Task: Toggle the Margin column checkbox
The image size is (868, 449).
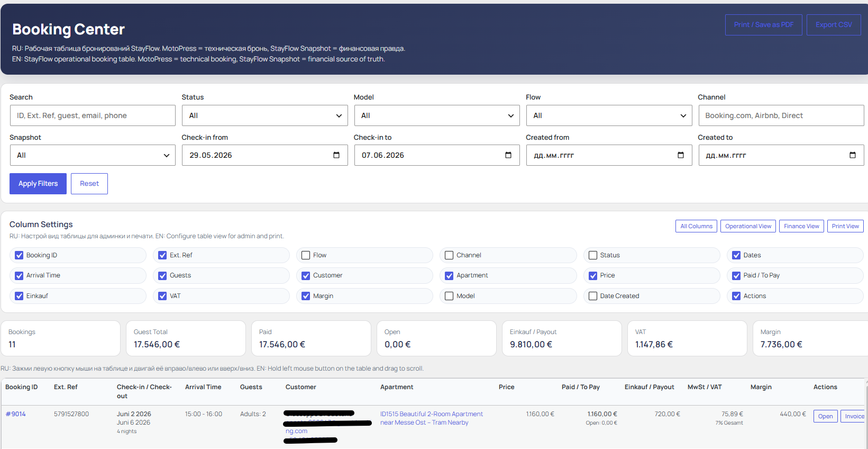Action: click(306, 296)
